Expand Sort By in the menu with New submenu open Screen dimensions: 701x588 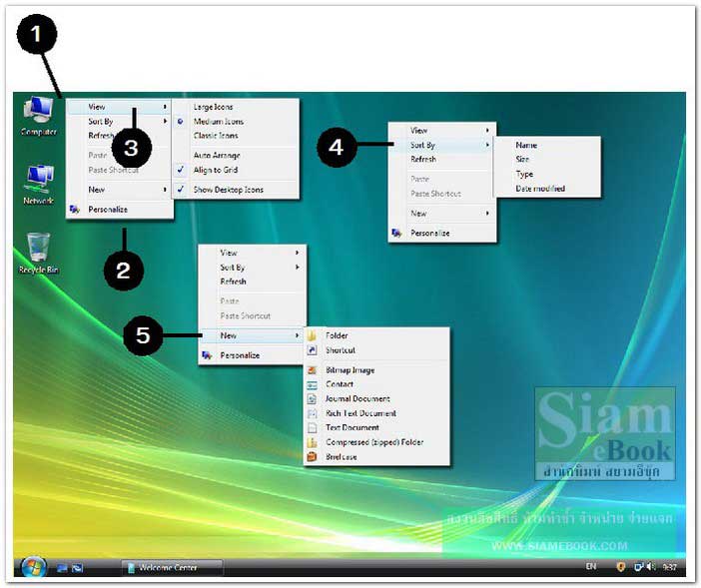pyautogui.click(x=252, y=268)
